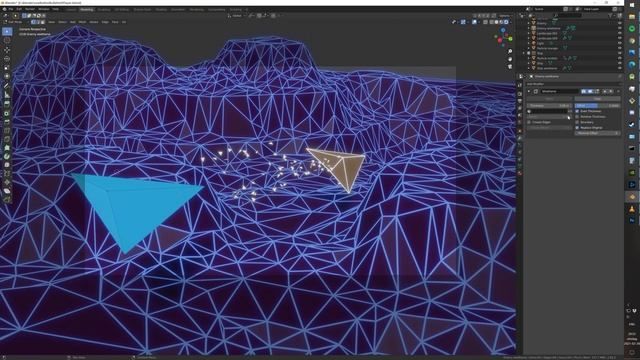Open the Vertex menu in viewport header
640x360 pixels.
[94, 22]
